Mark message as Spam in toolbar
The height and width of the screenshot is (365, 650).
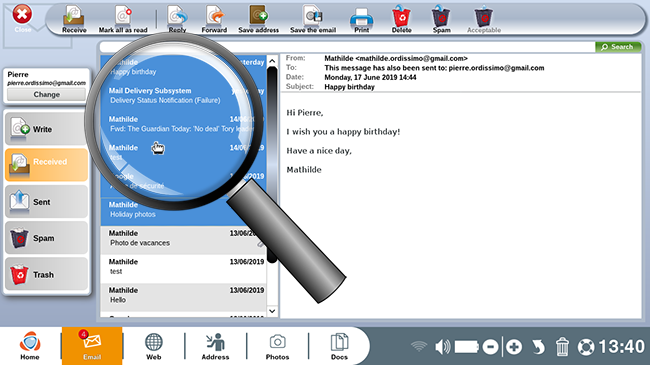(441, 19)
